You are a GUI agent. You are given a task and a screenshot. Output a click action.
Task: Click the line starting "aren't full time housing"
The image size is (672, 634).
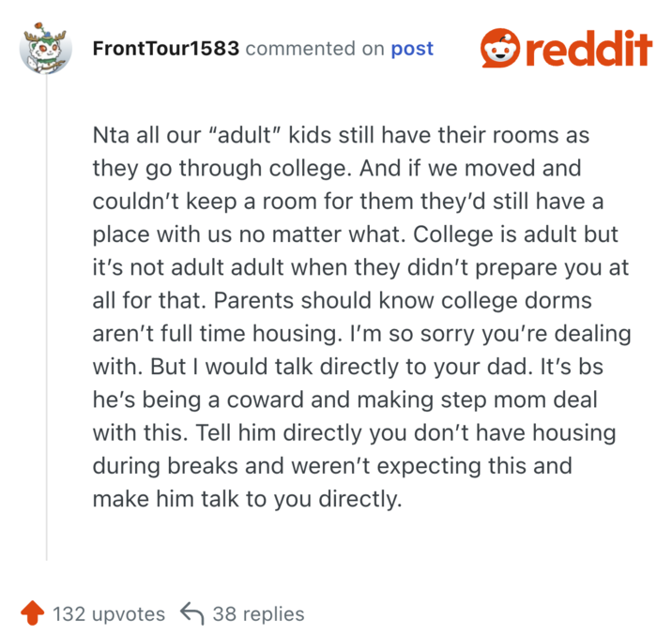[x=361, y=333]
